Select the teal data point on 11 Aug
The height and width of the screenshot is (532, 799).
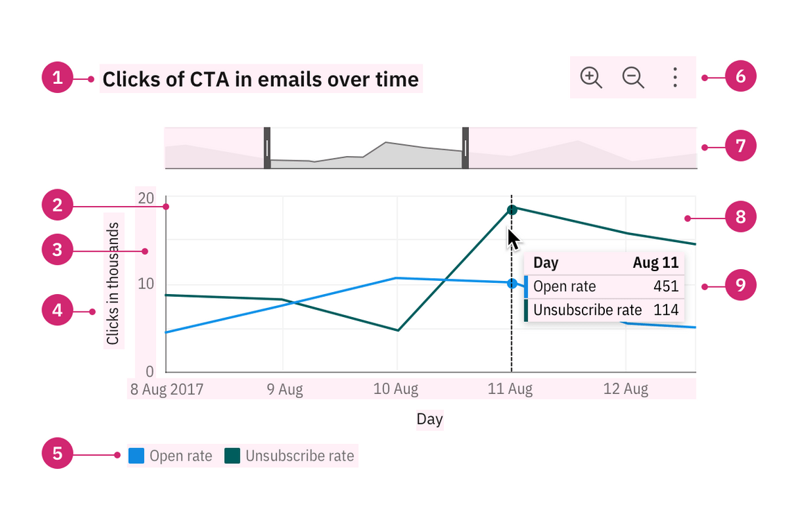point(512,210)
